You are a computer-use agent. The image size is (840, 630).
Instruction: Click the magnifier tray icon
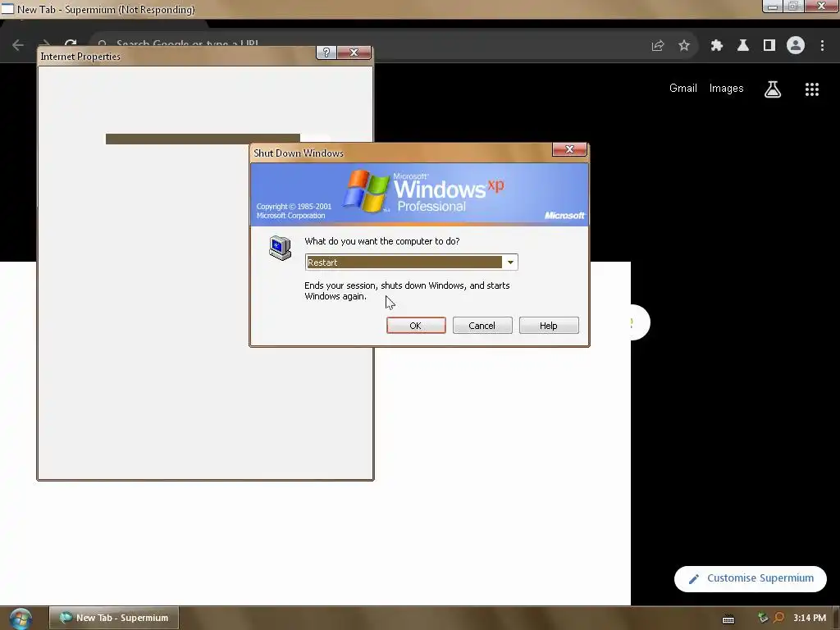pos(779,618)
